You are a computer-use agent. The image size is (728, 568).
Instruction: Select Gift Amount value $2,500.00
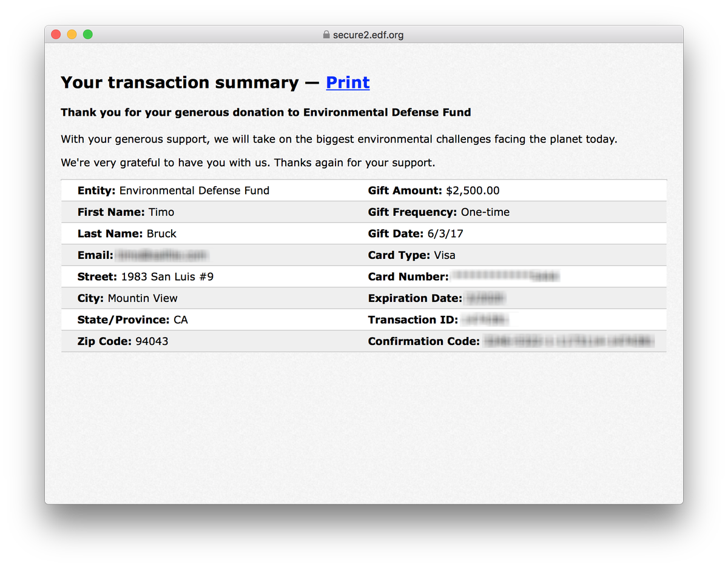click(473, 190)
